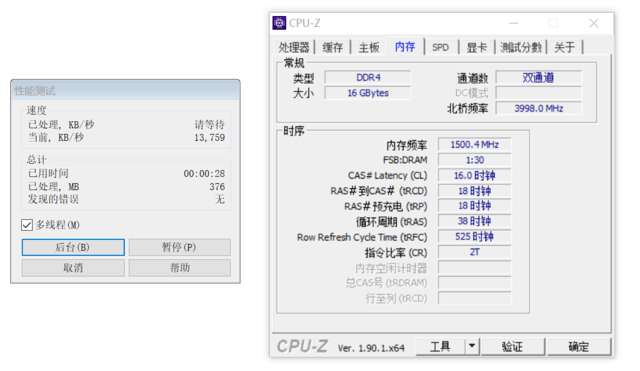This screenshot has width=640, height=371.
Task: Click the tRCD 18 时钟 value
Action: (475, 191)
